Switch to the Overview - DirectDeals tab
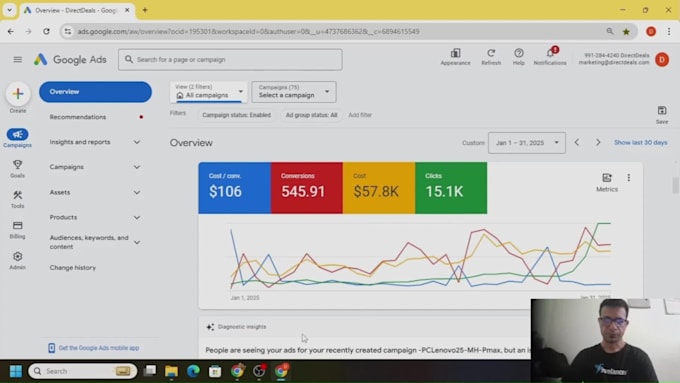The width and height of the screenshot is (680, 383). 76,10
